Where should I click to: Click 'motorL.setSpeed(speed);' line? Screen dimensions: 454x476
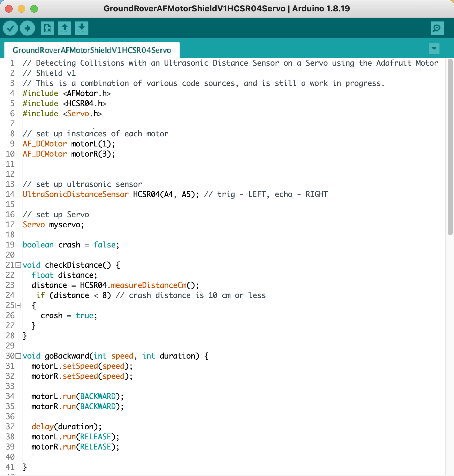click(82, 366)
